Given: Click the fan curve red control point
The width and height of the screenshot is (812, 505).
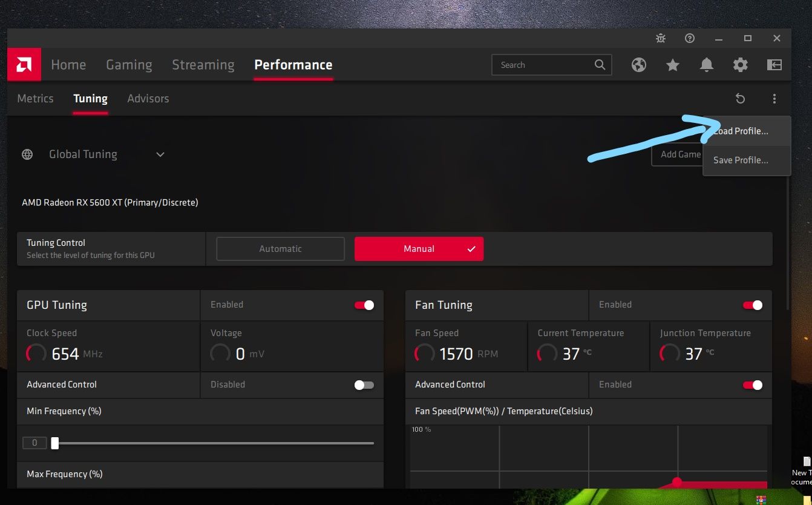Looking at the screenshot, I should pyautogui.click(x=677, y=482).
